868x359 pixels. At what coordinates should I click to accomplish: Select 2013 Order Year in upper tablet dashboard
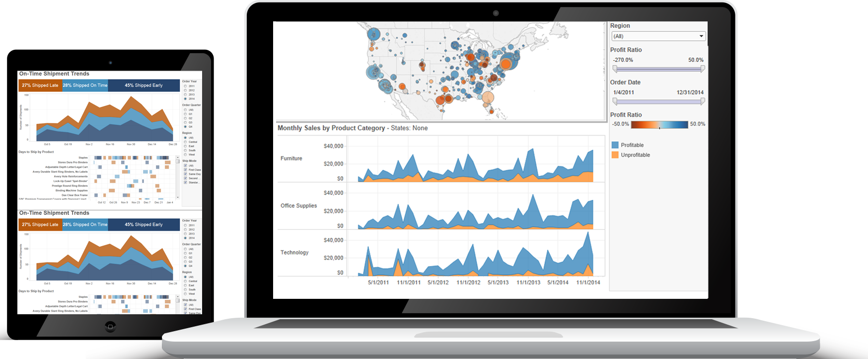(x=186, y=94)
